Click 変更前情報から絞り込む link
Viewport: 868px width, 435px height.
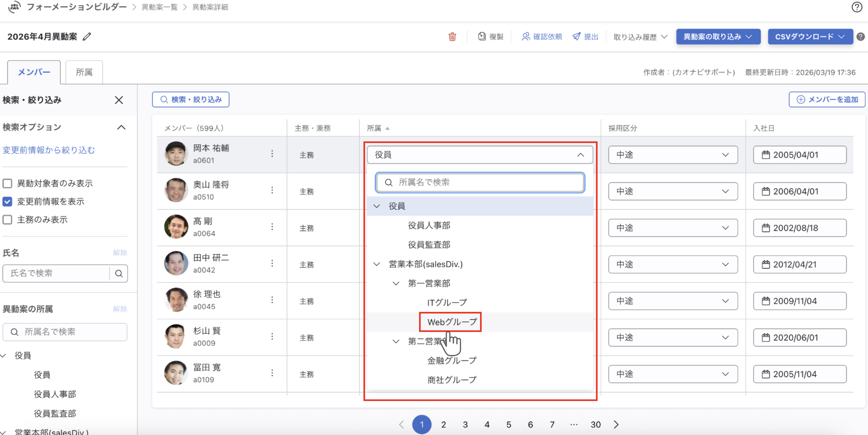click(49, 150)
